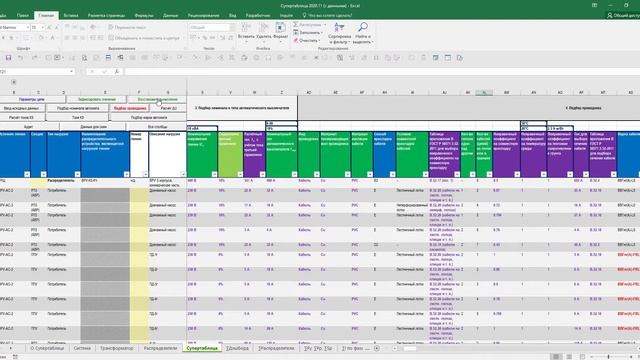This screenshot has width=640, height=360.
Task: Click the Подбор номинала автомата button
Action: tap(78, 108)
